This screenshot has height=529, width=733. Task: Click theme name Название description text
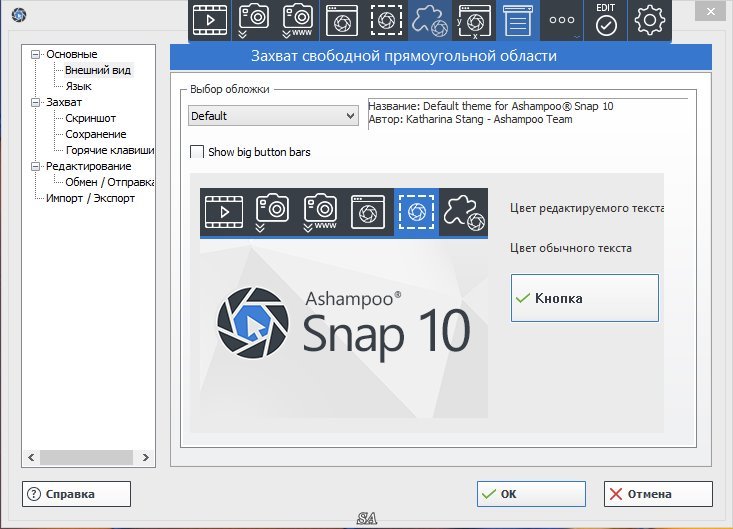tap(491, 106)
